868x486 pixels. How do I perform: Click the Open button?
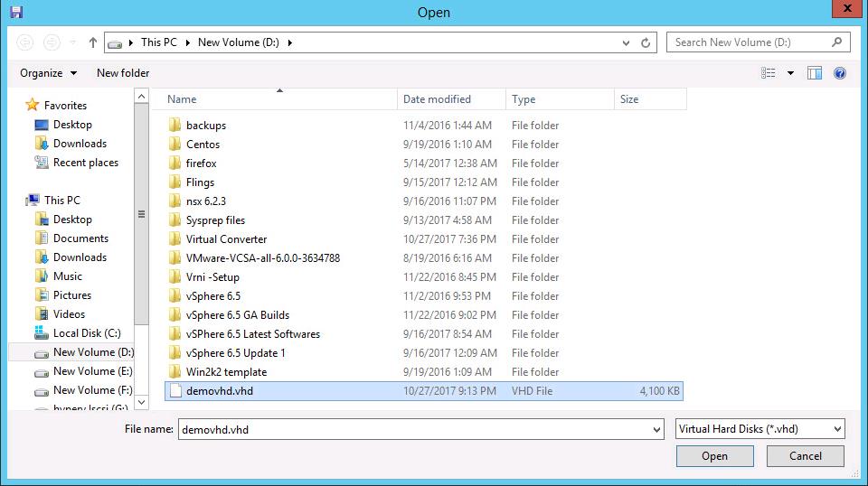coord(714,456)
